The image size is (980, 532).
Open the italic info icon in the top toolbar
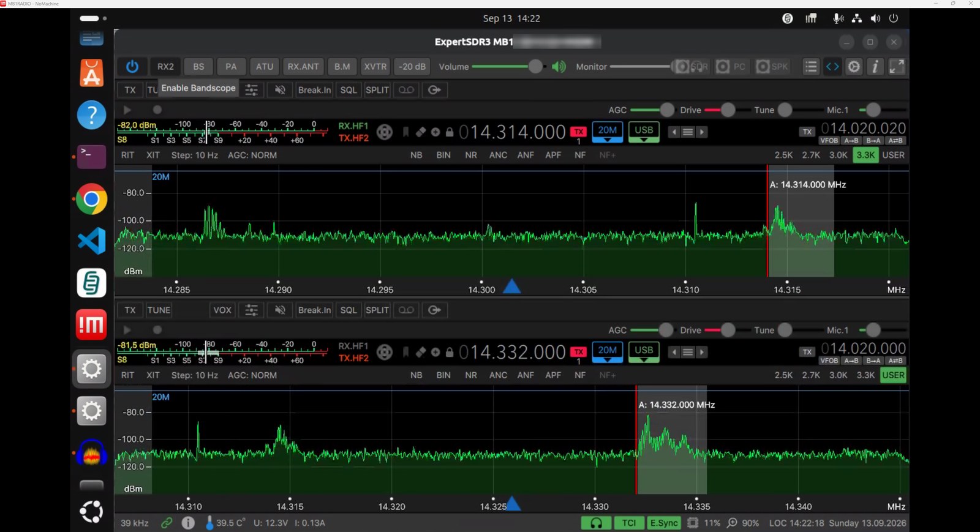[875, 67]
